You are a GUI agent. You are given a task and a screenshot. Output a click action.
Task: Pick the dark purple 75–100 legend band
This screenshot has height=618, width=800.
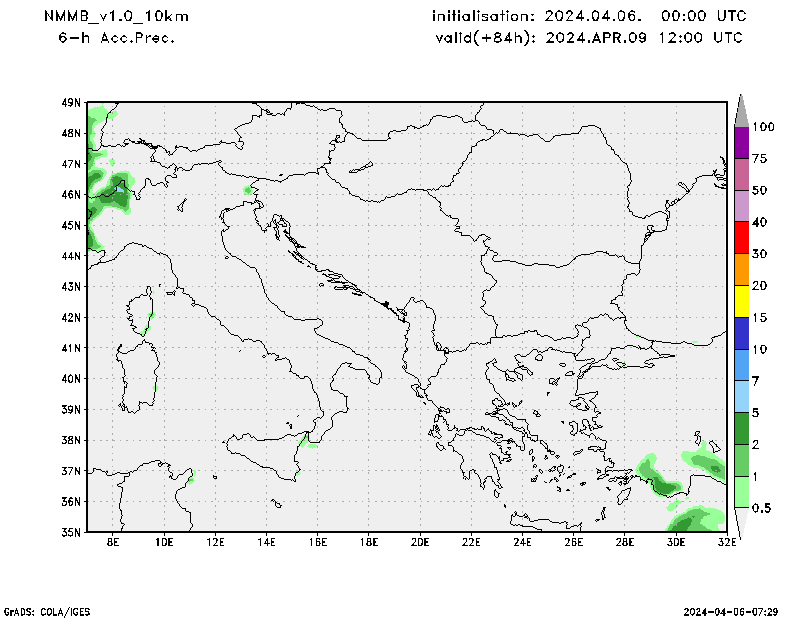(x=742, y=143)
